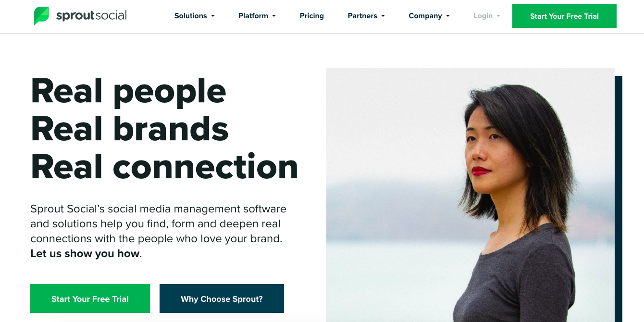Expand the caret arrow beside Platform
Screen dimensions: 644x322
[x=274, y=16]
